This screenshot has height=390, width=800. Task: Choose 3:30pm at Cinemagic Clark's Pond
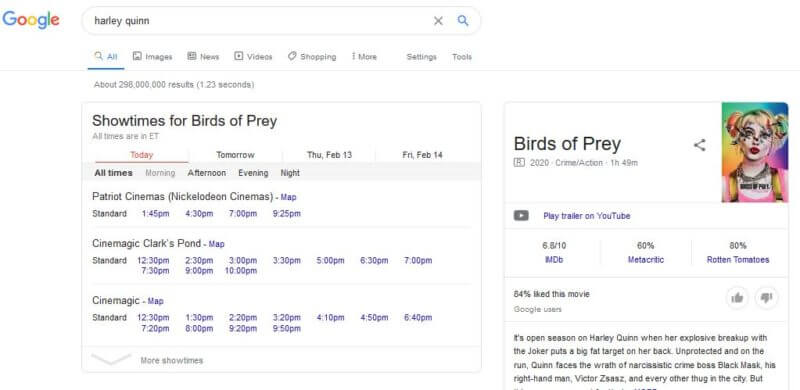[287, 260]
